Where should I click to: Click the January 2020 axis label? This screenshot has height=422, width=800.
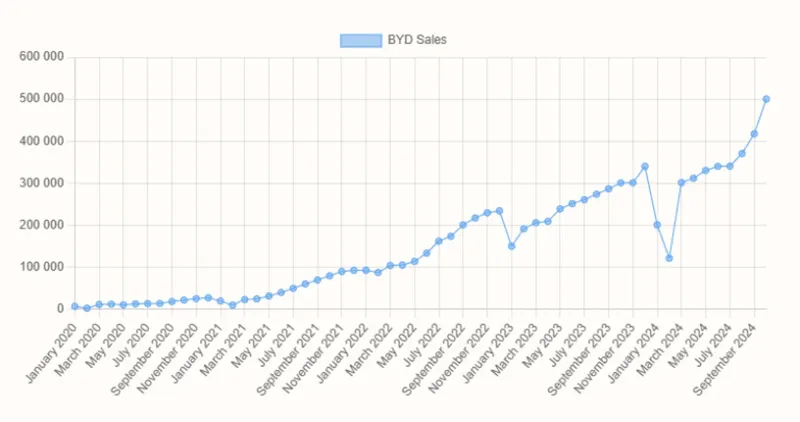coord(51,352)
